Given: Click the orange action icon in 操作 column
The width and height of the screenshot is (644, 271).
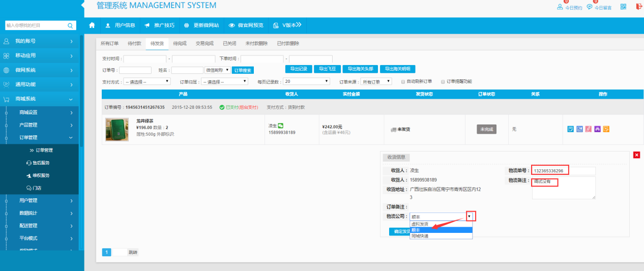Looking at the screenshot, I should point(606,129).
